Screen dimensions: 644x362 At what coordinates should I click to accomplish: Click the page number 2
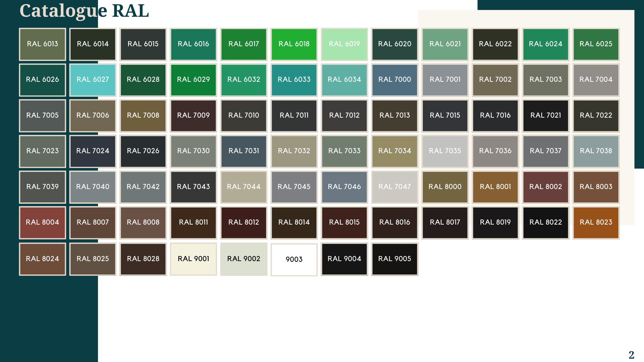click(631, 355)
